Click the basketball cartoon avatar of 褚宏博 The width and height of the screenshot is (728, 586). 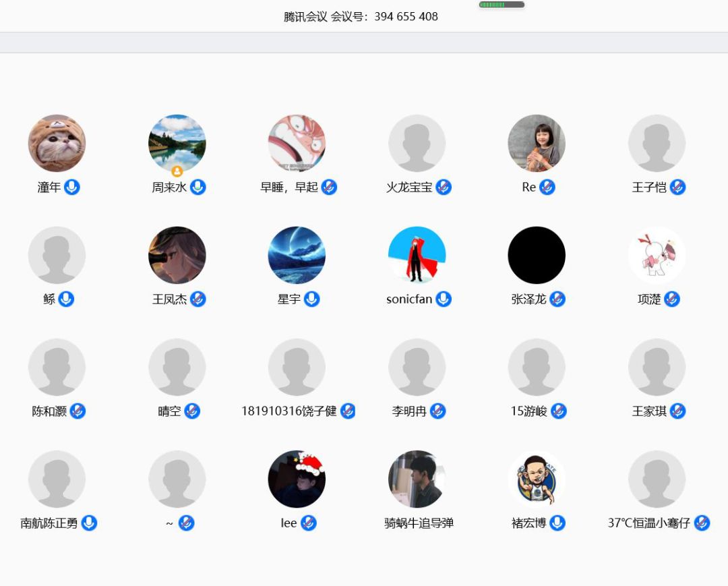click(537, 479)
